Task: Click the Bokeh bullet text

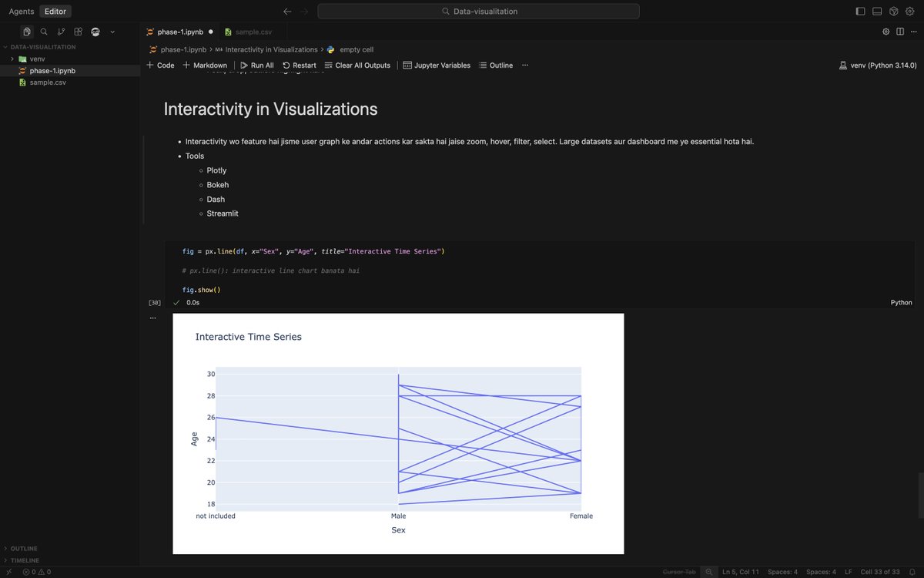Action: click(218, 185)
